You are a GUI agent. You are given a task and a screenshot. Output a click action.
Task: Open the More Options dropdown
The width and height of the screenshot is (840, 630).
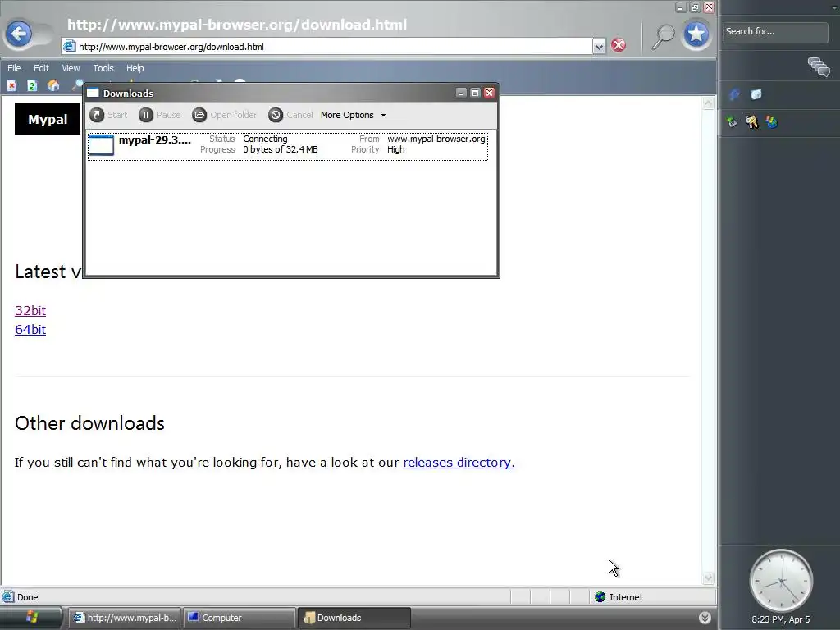(x=353, y=115)
